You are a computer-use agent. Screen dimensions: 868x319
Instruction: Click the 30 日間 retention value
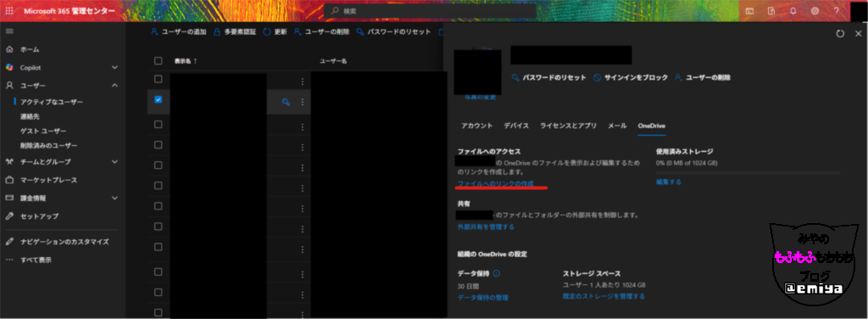(x=468, y=286)
